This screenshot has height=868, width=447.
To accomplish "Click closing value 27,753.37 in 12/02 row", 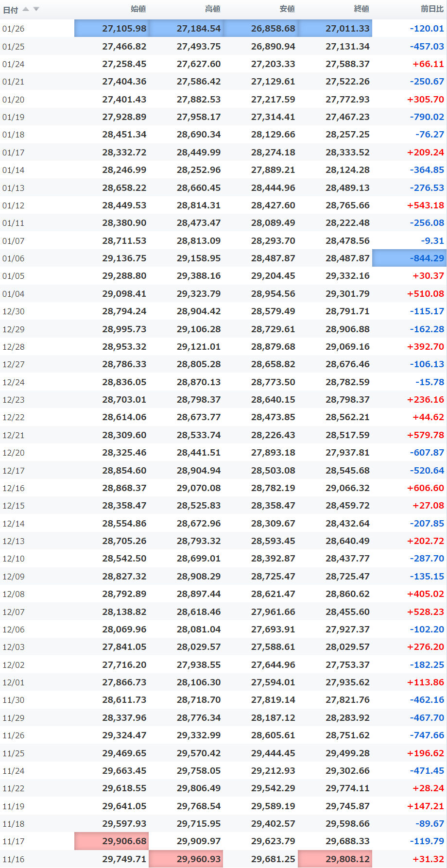I will coord(347,665).
